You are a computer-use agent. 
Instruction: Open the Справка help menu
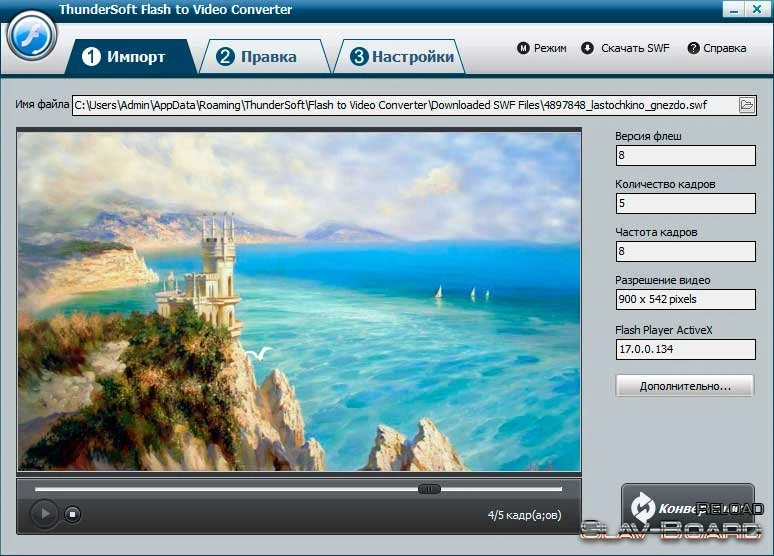tap(717, 48)
